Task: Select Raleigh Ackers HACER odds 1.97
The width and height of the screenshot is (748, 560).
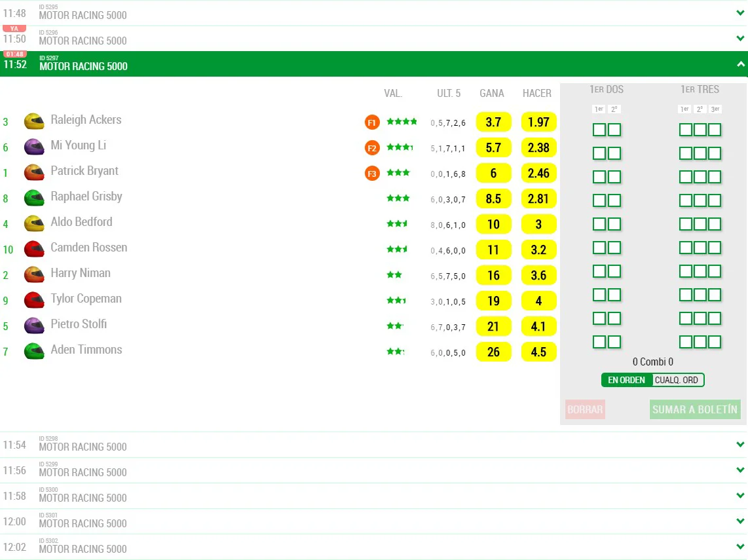Action: coord(538,122)
